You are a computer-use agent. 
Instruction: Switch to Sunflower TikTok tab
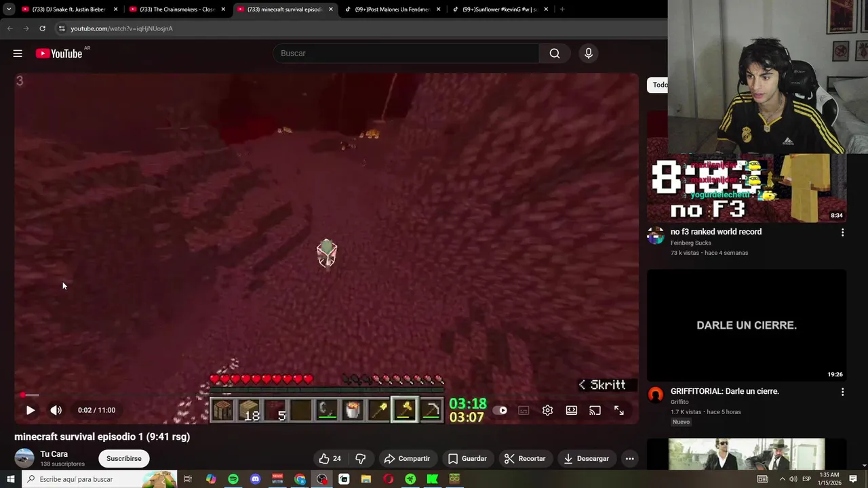pos(500,9)
